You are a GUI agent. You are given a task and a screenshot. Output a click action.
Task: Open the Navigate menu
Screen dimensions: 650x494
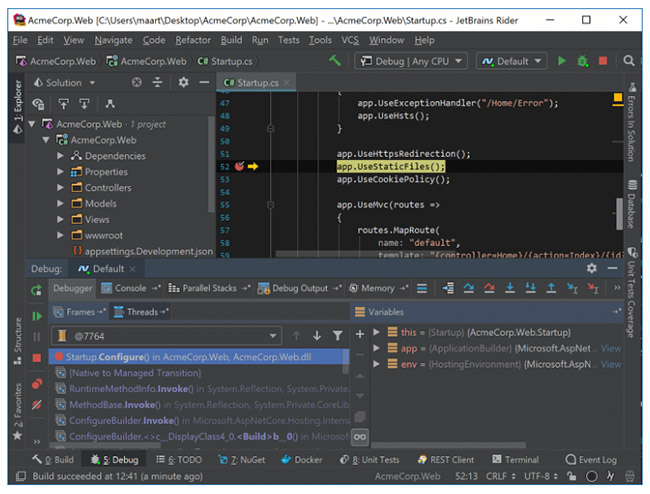pos(113,40)
